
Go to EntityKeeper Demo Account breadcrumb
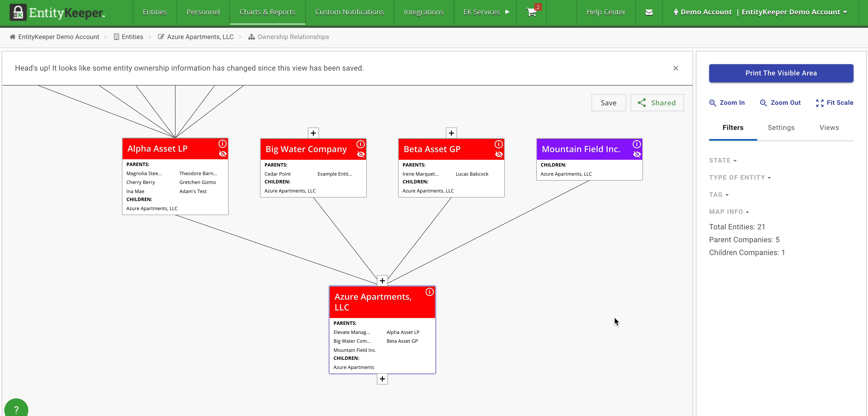click(55, 37)
